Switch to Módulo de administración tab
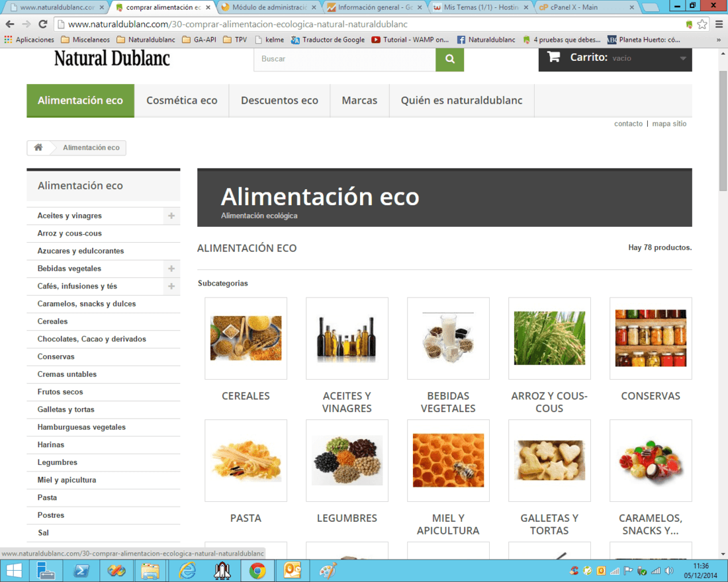 pyautogui.click(x=269, y=7)
